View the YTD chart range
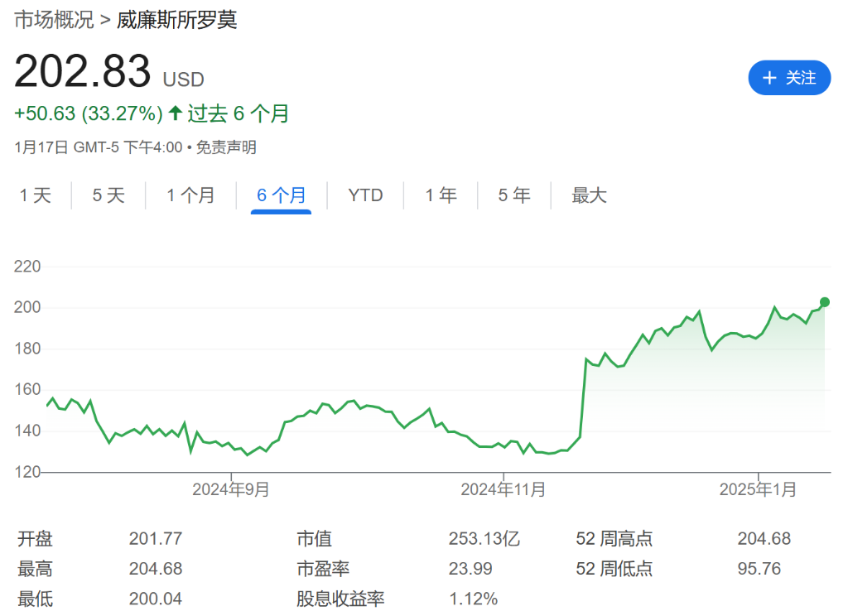Screen dimensions: 848x616 point(364,195)
